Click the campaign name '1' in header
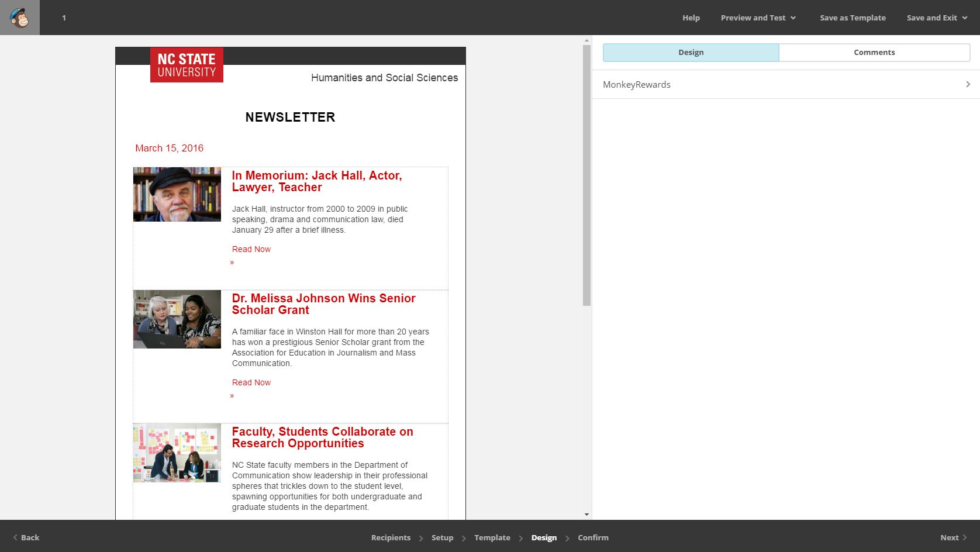Screen dimensions: 980x552 point(64,18)
